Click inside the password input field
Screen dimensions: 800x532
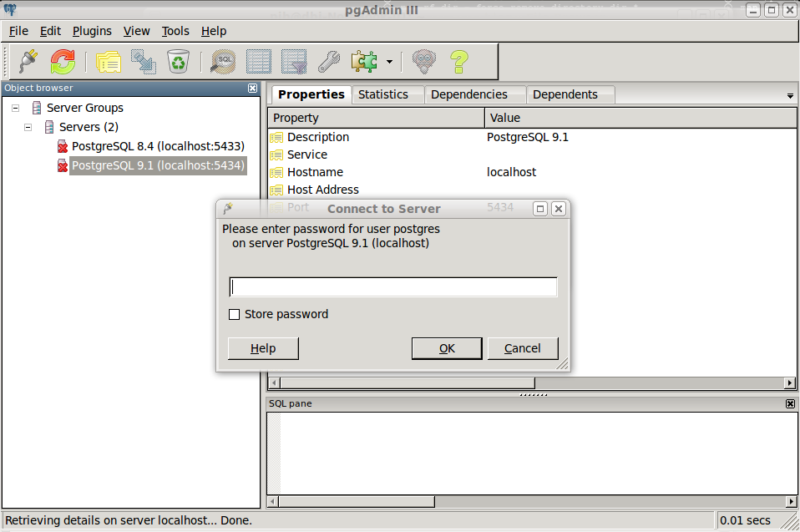[392, 286]
